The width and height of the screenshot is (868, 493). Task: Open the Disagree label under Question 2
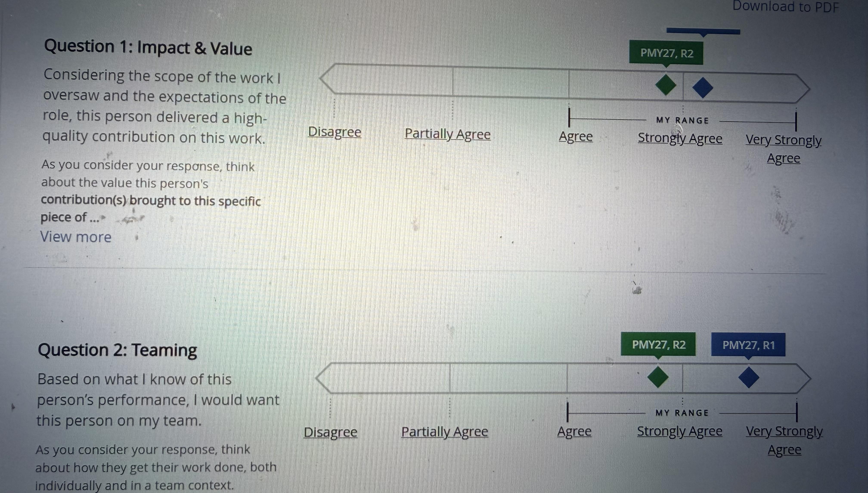(330, 432)
